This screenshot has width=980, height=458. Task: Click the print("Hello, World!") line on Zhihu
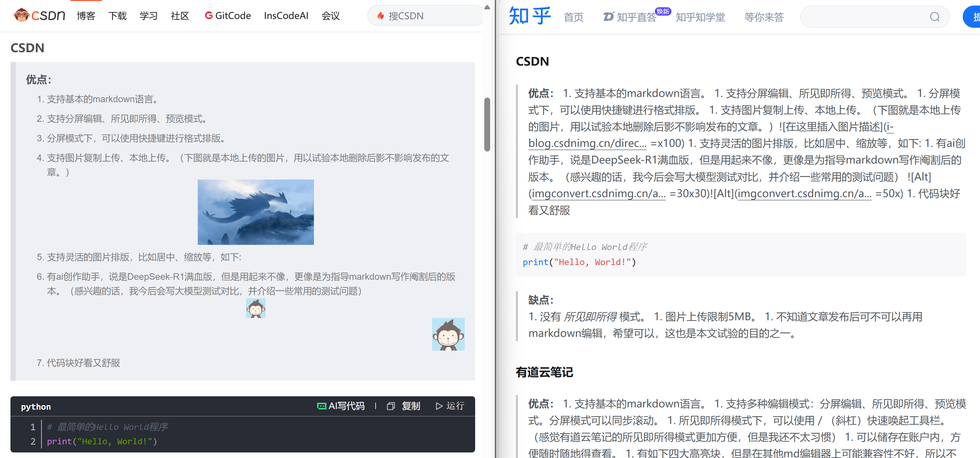(x=579, y=262)
